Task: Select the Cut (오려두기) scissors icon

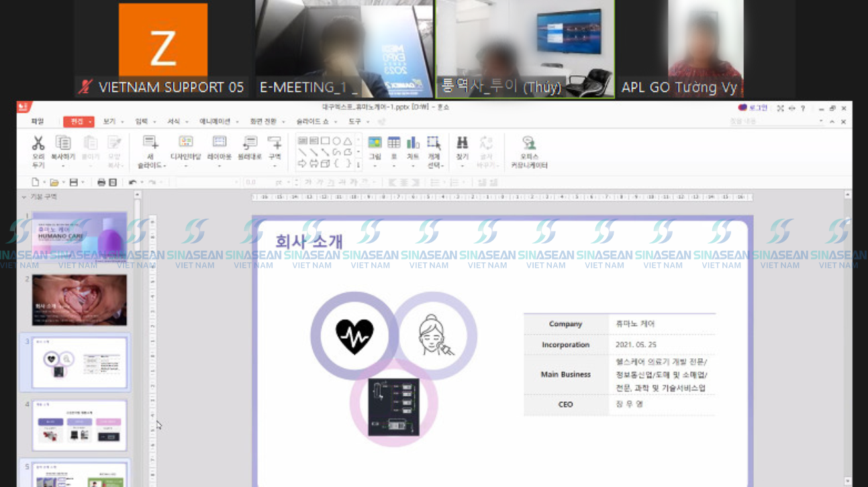Action: [x=38, y=142]
